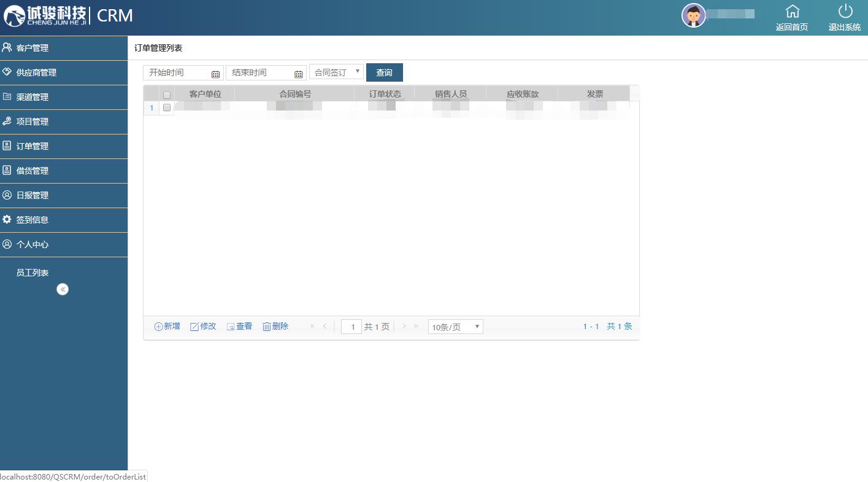Click the 项目管理 key icon
The height and width of the screenshot is (482, 868).
pos(7,121)
